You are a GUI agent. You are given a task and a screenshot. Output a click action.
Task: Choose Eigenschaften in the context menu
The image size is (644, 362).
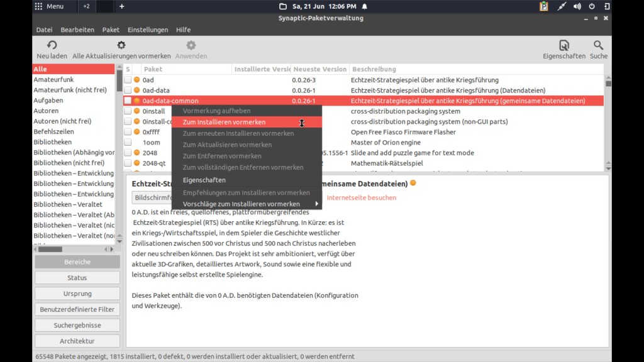(x=247, y=180)
